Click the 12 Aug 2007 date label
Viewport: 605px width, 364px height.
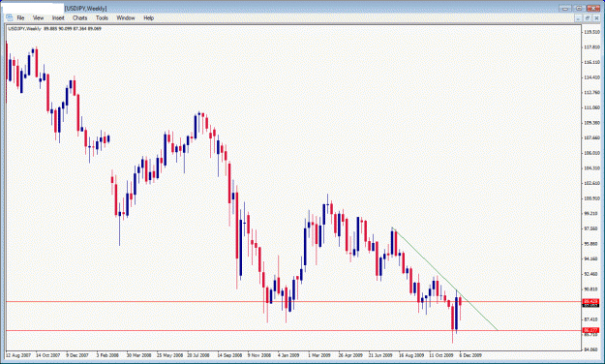point(18,355)
